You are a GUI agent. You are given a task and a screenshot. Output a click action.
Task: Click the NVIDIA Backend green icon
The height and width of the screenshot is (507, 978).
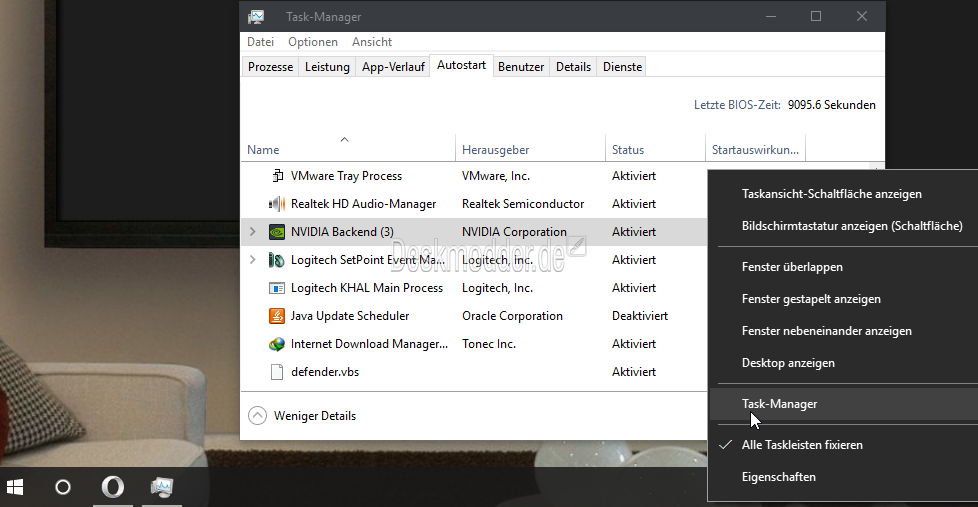click(x=277, y=232)
